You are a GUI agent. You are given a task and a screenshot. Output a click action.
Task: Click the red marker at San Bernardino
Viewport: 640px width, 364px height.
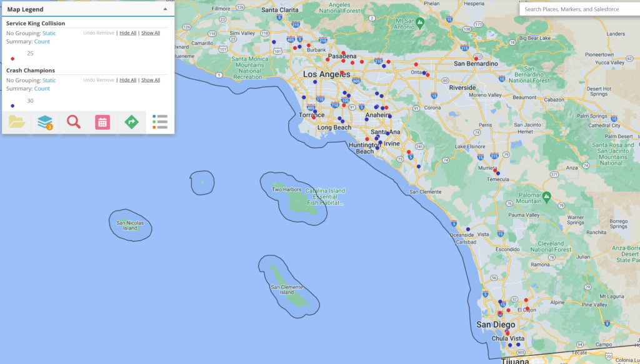476,59
